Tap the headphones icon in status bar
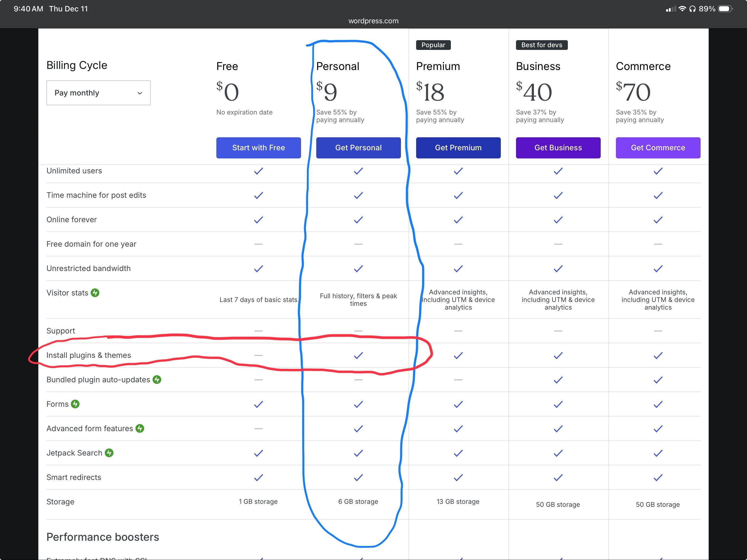 [693, 9]
